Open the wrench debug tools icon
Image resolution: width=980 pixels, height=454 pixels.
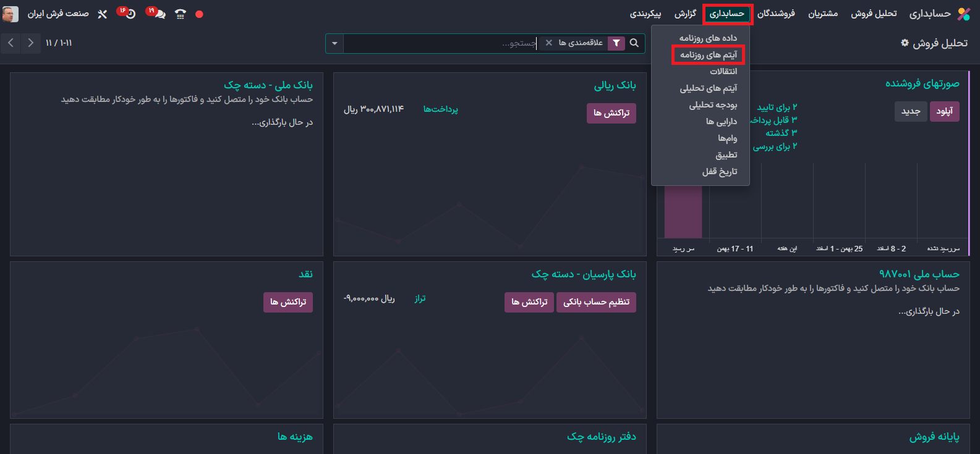tap(103, 14)
